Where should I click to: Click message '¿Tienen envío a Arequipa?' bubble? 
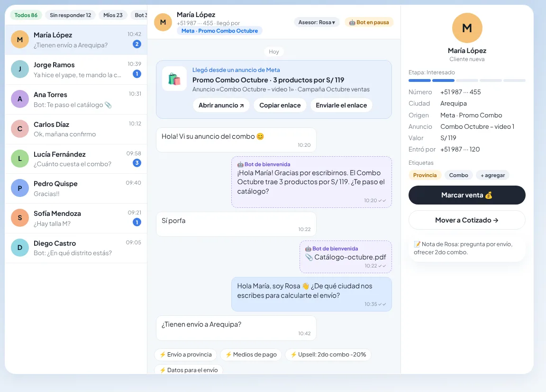click(236, 328)
